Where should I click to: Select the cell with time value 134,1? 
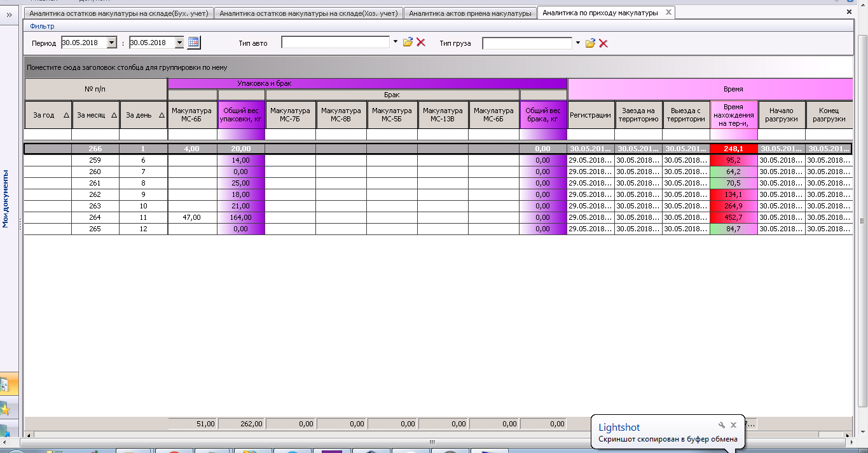click(734, 194)
